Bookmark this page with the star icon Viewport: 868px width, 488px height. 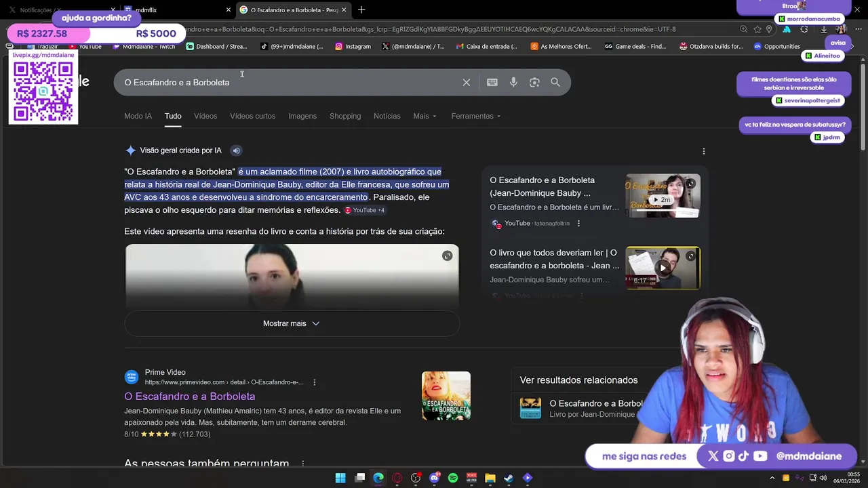pyautogui.click(x=757, y=29)
